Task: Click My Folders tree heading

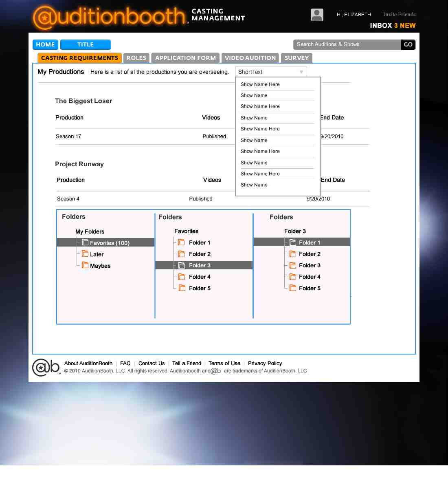Action: (x=90, y=231)
